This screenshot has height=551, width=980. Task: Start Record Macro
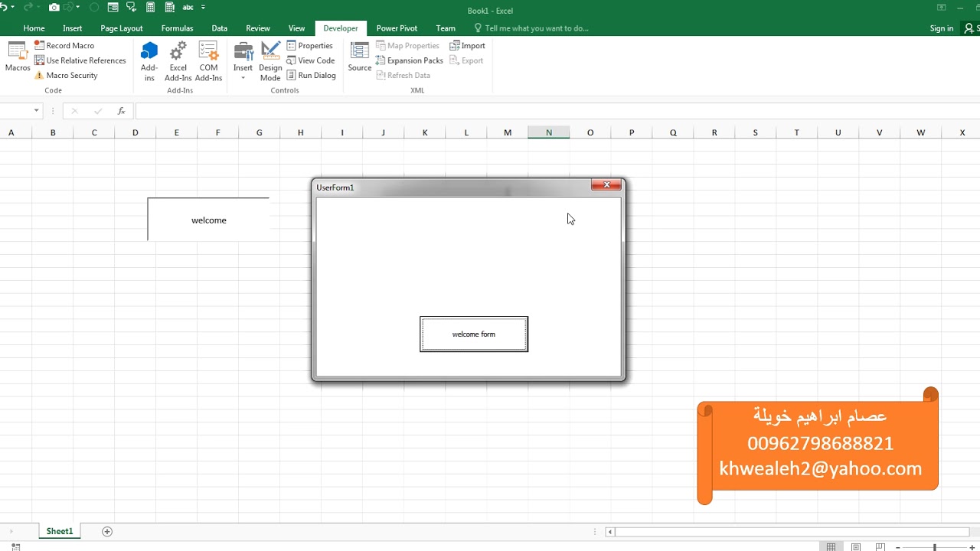click(x=64, y=46)
